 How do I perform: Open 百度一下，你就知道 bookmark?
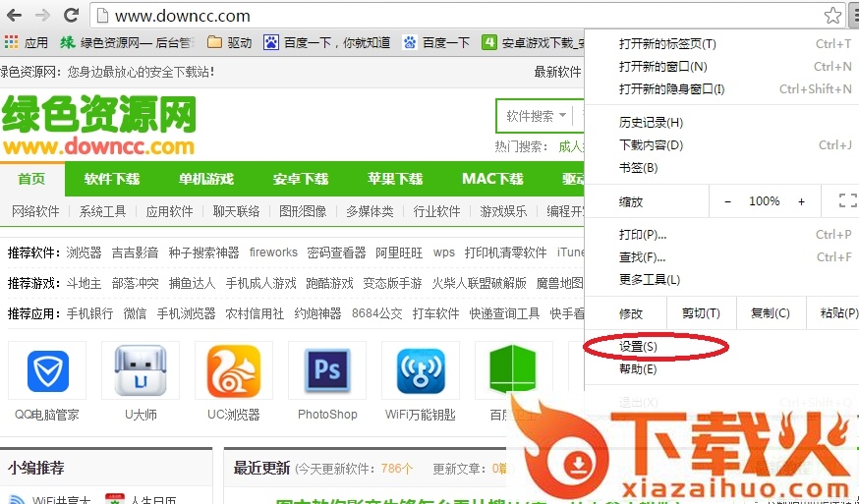(x=327, y=42)
